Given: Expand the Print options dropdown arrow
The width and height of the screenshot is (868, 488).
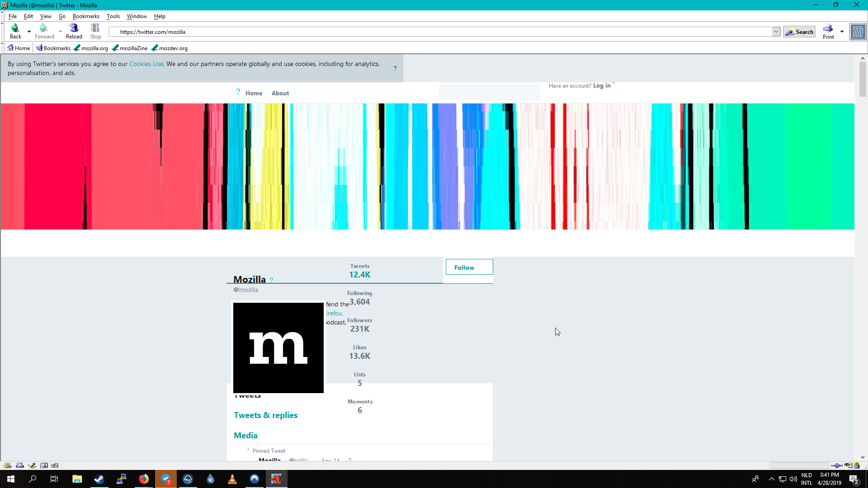Looking at the screenshot, I should pos(842,32).
